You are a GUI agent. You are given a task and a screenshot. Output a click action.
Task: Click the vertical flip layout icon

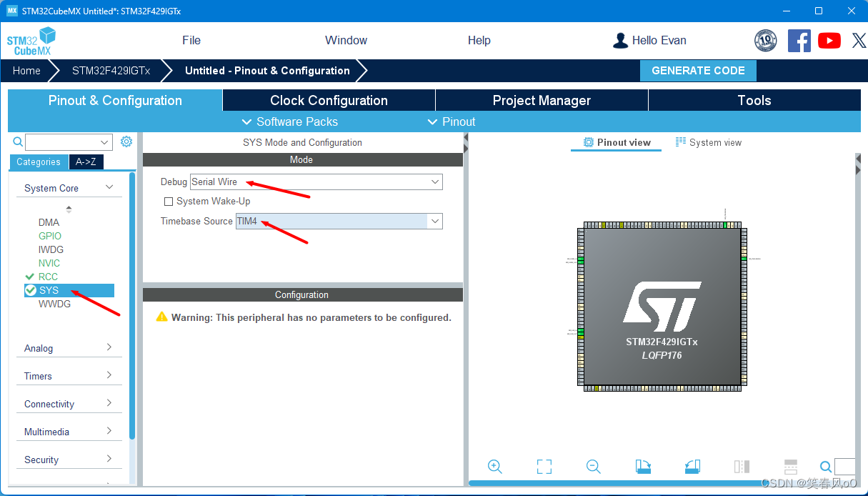(742, 467)
